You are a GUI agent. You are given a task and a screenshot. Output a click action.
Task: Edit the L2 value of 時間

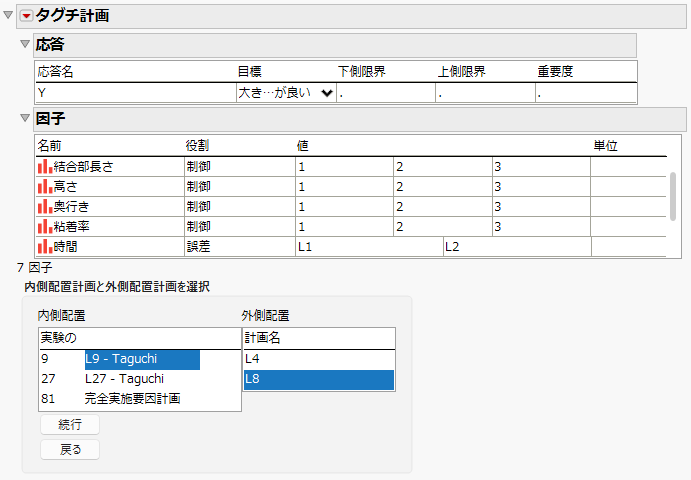517,246
